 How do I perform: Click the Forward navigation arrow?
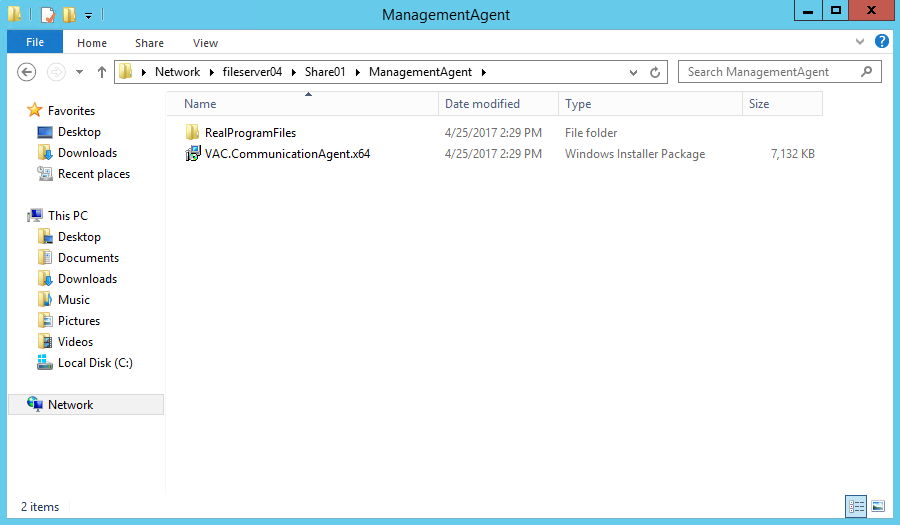[56, 72]
